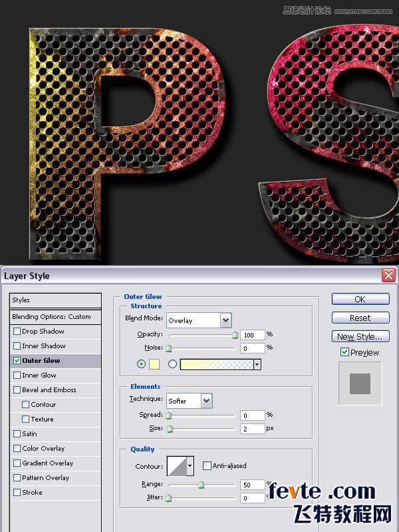Click the Spread value field
This screenshot has width=399, height=532.
(253, 415)
